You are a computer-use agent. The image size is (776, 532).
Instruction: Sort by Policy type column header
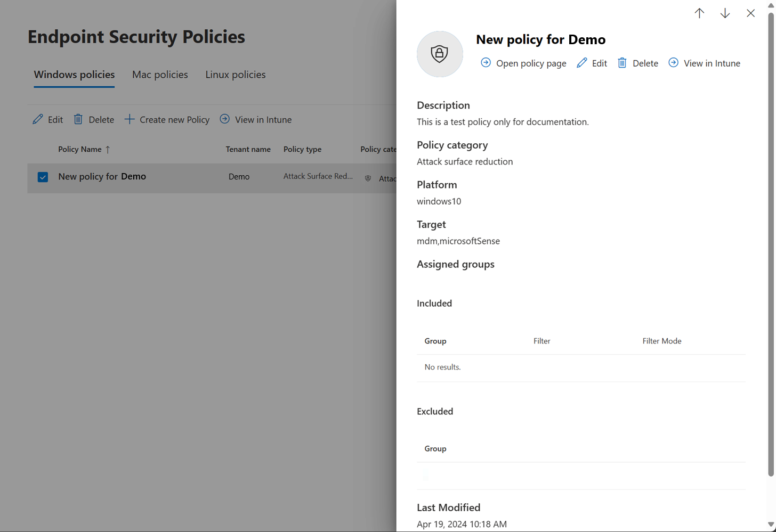tap(302, 149)
